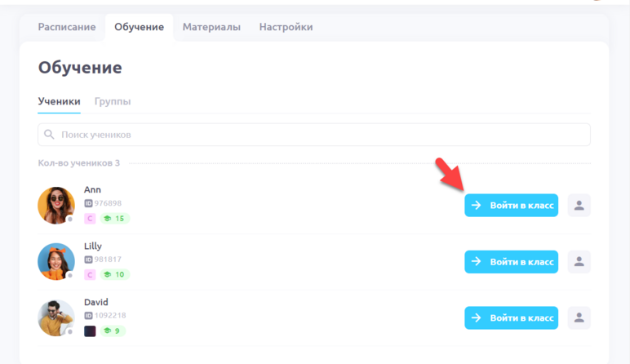
Task: Click the student name David
Action: (96, 302)
